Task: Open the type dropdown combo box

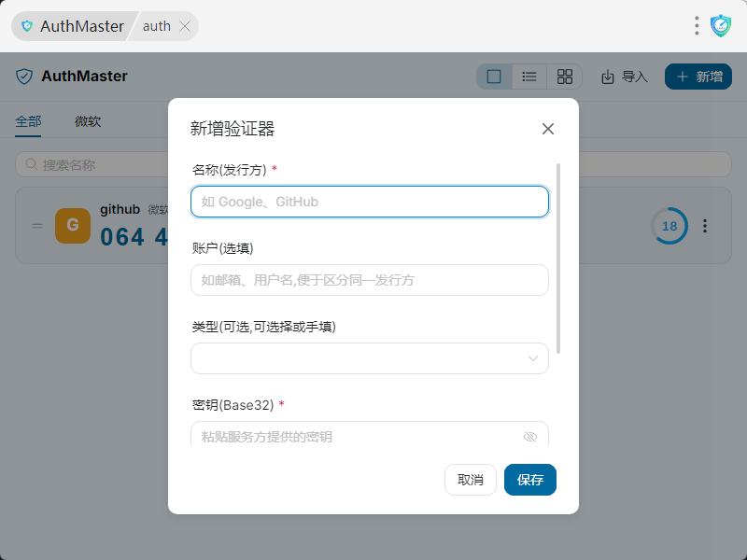Action: click(370, 358)
